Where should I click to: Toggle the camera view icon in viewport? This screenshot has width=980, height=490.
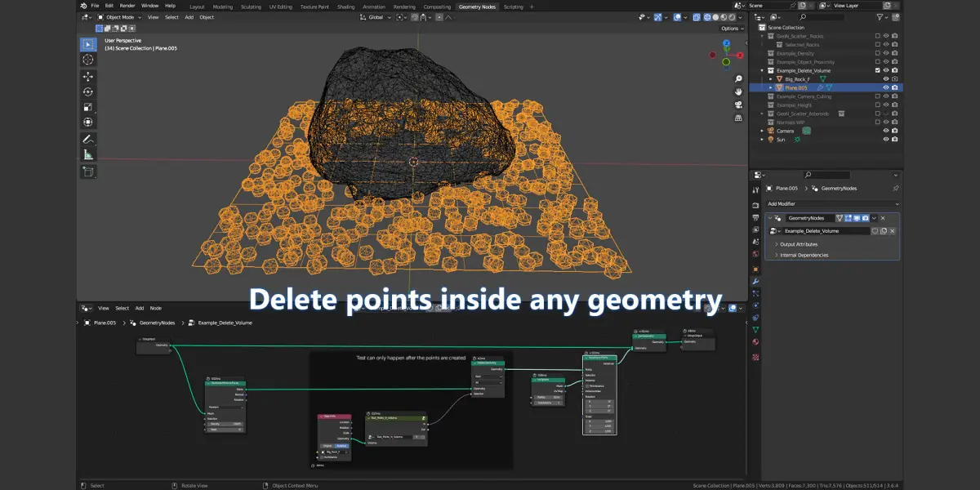pyautogui.click(x=738, y=104)
